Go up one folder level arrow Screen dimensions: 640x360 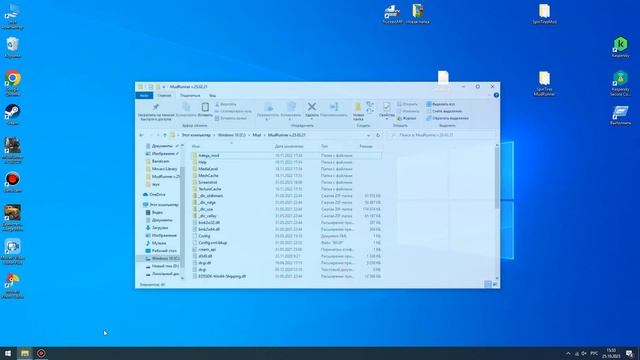[x=165, y=135]
